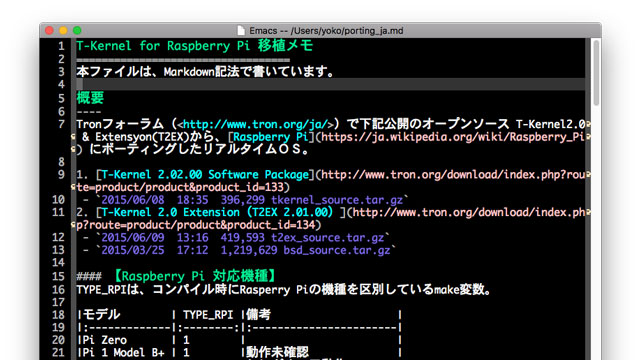This screenshot has width=640, height=360.
Task: Click T-Kernel 2.02.00 Software Package link
Action: click(205, 175)
